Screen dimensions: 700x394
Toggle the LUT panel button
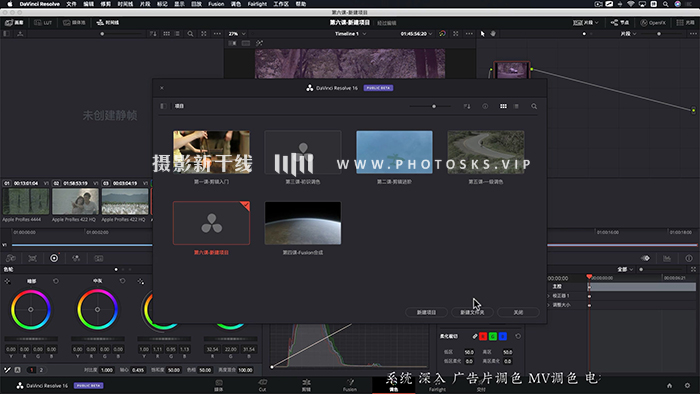[x=43, y=22]
